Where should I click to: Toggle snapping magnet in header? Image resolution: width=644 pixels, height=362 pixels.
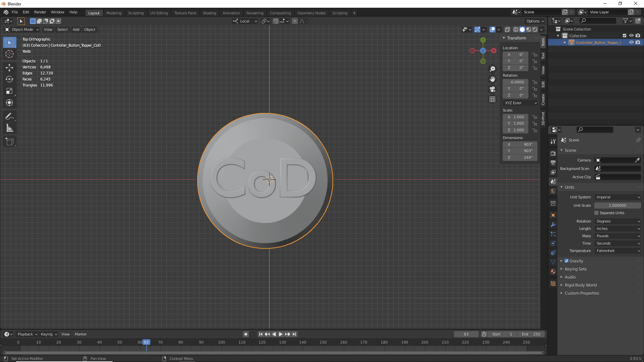pyautogui.click(x=276, y=21)
